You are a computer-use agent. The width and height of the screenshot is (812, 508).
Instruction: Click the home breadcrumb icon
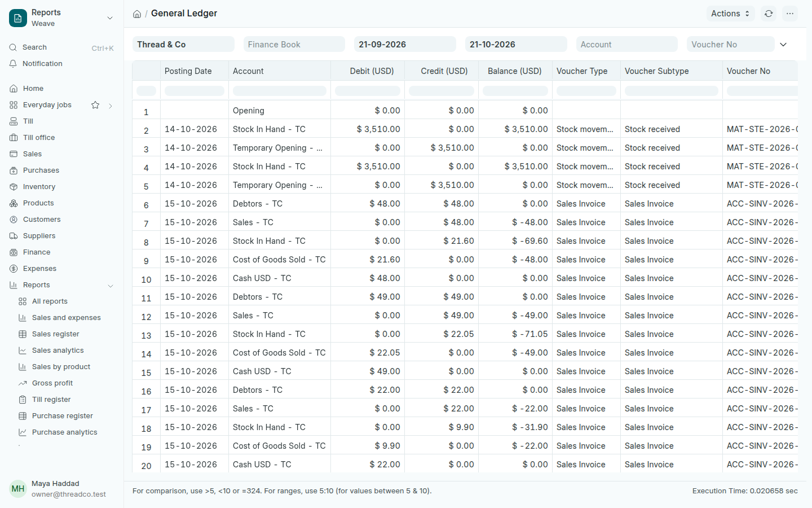tap(137, 14)
